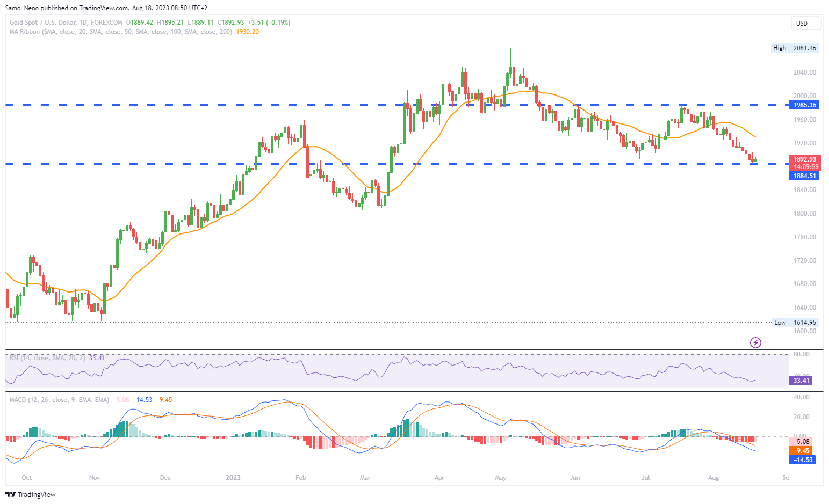Click the Gold Spot / U.S. Dollar symbol title
Image resolution: width=829 pixels, height=504 pixels.
[66, 23]
